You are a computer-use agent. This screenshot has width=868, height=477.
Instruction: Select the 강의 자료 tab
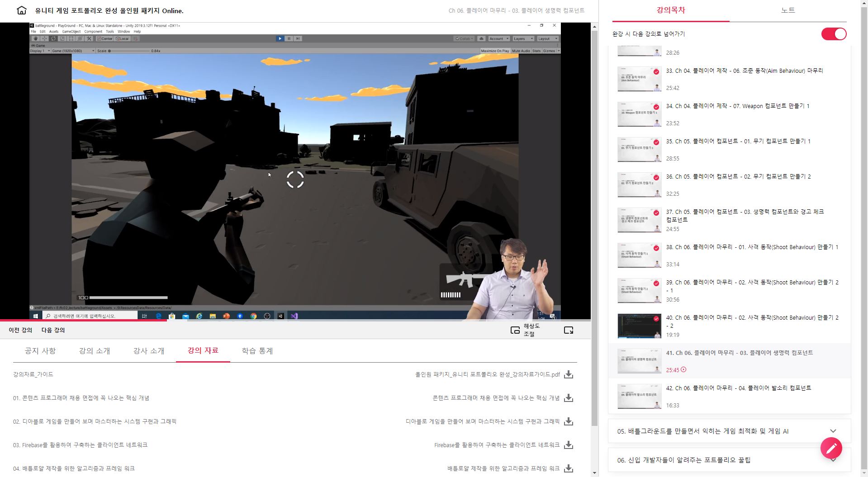(x=203, y=350)
